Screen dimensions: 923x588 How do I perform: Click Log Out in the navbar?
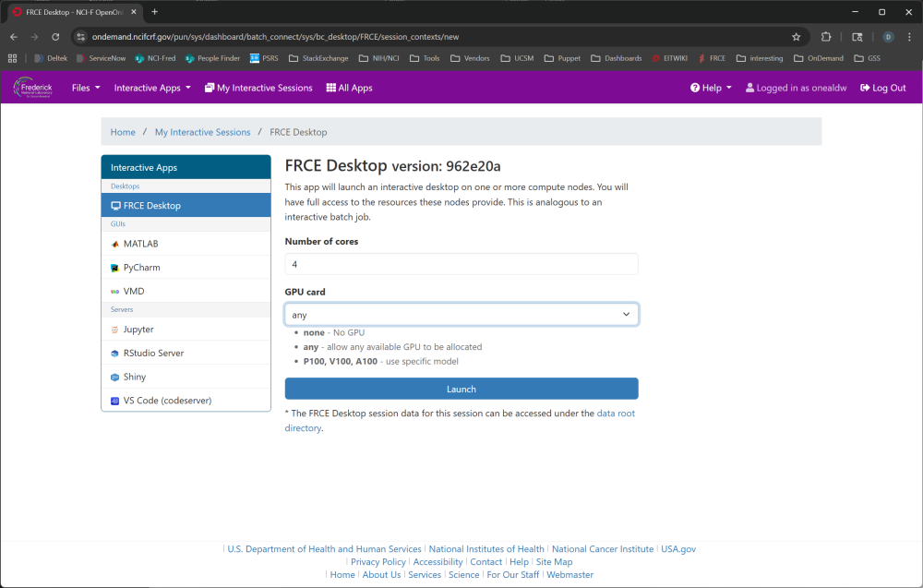click(x=882, y=88)
